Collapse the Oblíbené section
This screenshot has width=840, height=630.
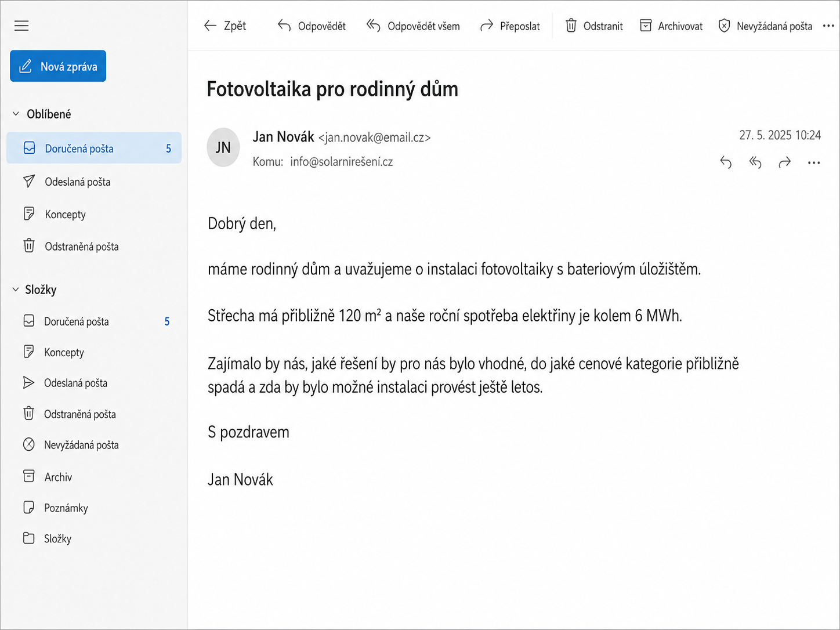coord(16,114)
